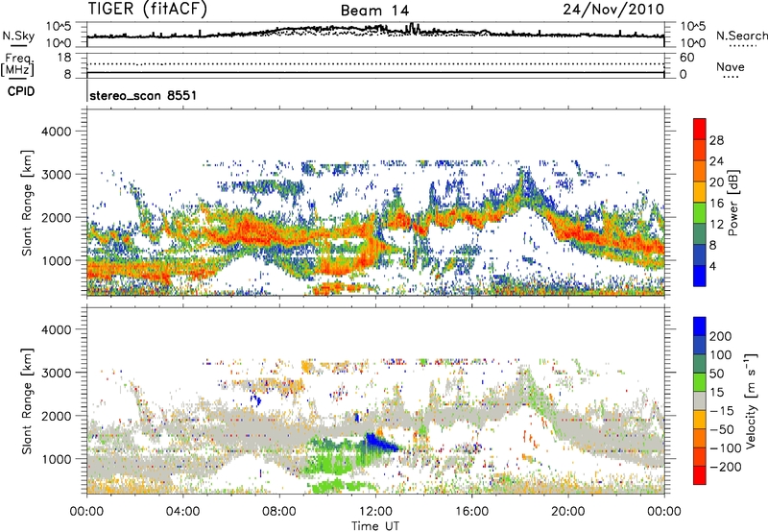Click the 08:00 time axis tick label
768x532 pixels.
pyautogui.click(x=279, y=512)
